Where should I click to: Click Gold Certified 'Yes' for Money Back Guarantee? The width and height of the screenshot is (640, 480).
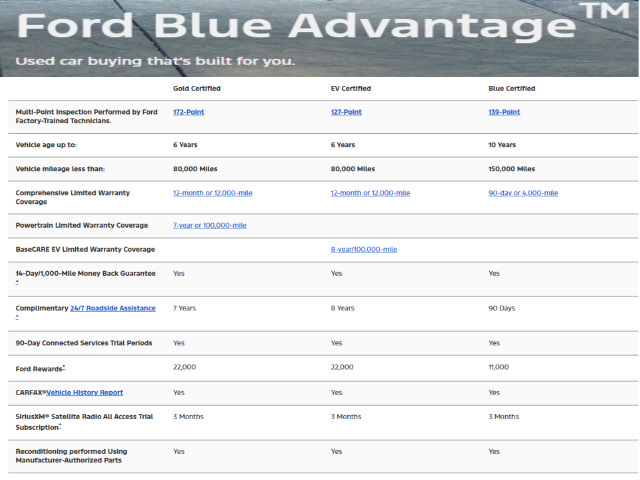[x=179, y=273]
